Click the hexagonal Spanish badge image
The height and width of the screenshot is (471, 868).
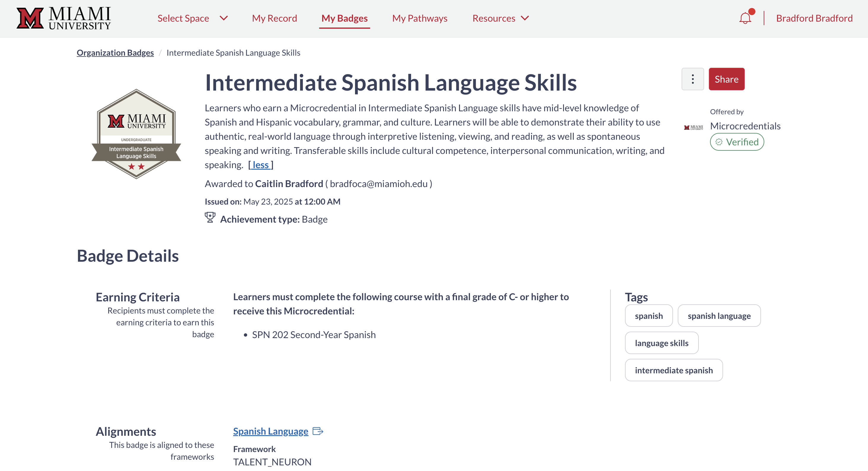[x=136, y=134]
